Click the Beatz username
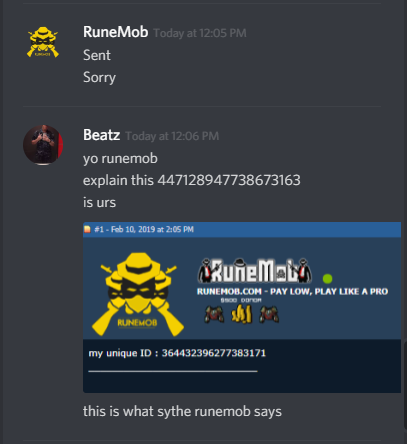Screen dimensions: 407x444 (101, 135)
